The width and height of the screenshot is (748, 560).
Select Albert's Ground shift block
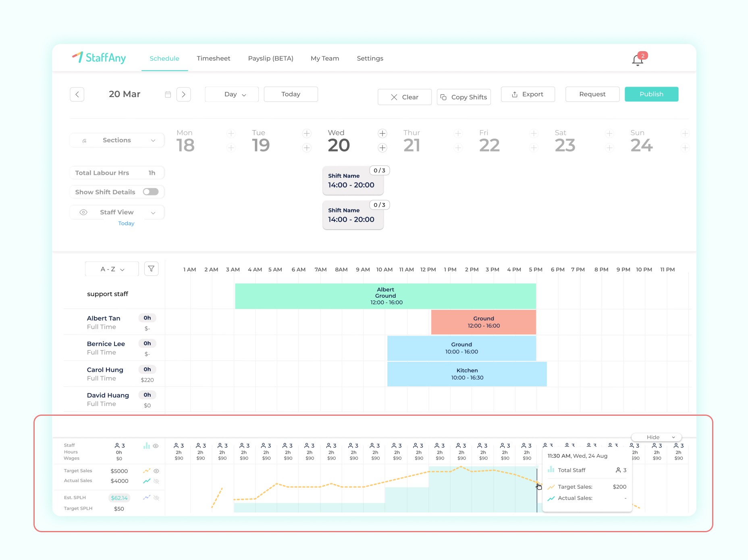pos(385,296)
